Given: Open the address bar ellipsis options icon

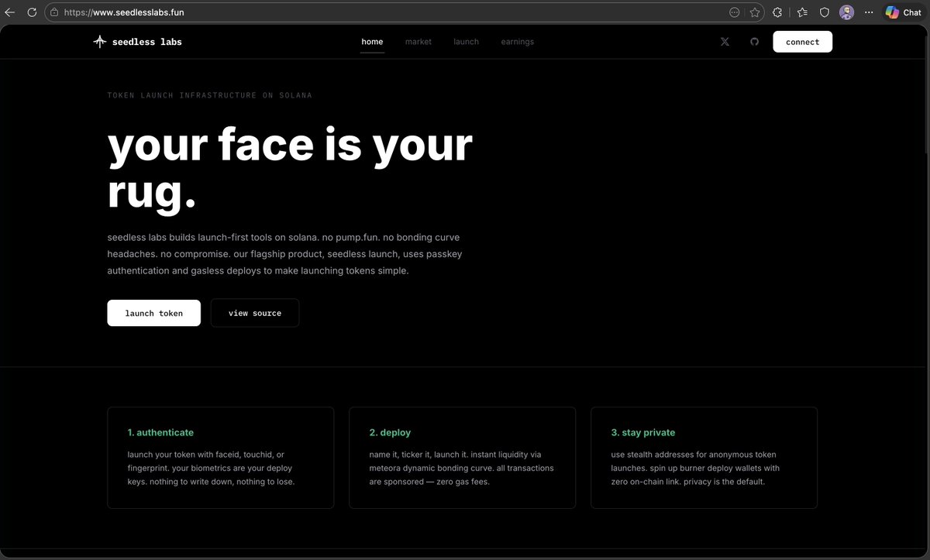Looking at the screenshot, I should pos(735,12).
